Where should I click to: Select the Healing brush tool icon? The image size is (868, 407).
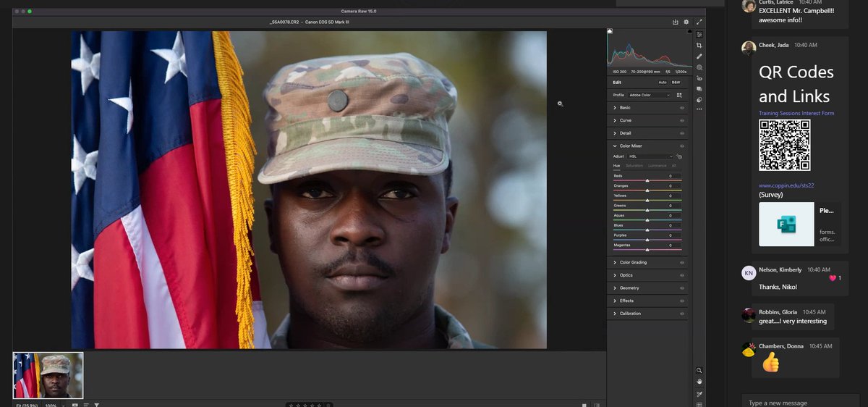pyautogui.click(x=699, y=56)
